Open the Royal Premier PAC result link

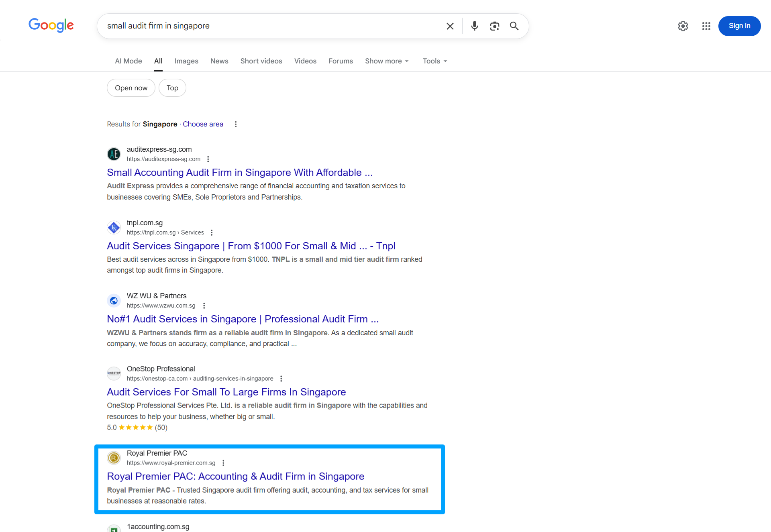click(x=235, y=476)
